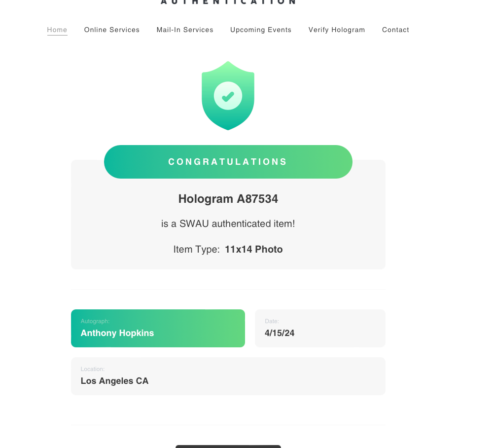
Task: Go to the Home nav link
Action: (x=57, y=30)
